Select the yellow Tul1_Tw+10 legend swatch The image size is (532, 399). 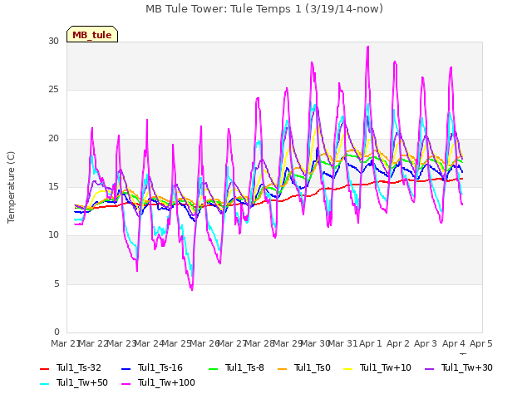coord(347,368)
